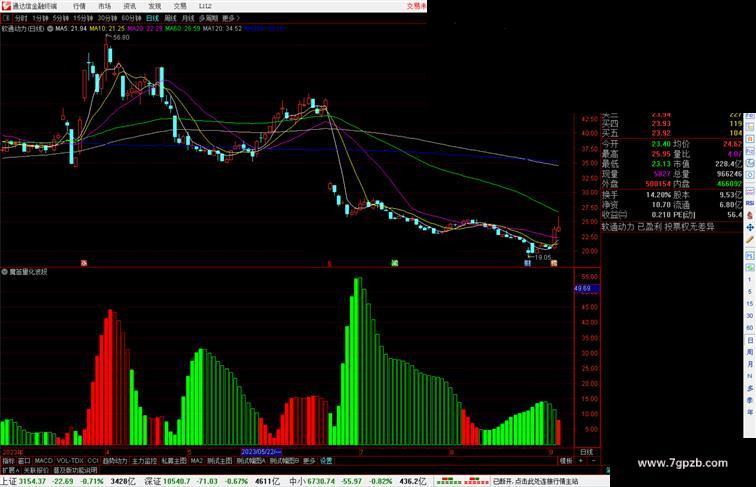Click sidebar 15 minute period shortcut
The image size is (756, 487).
pyautogui.click(x=750, y=304)
